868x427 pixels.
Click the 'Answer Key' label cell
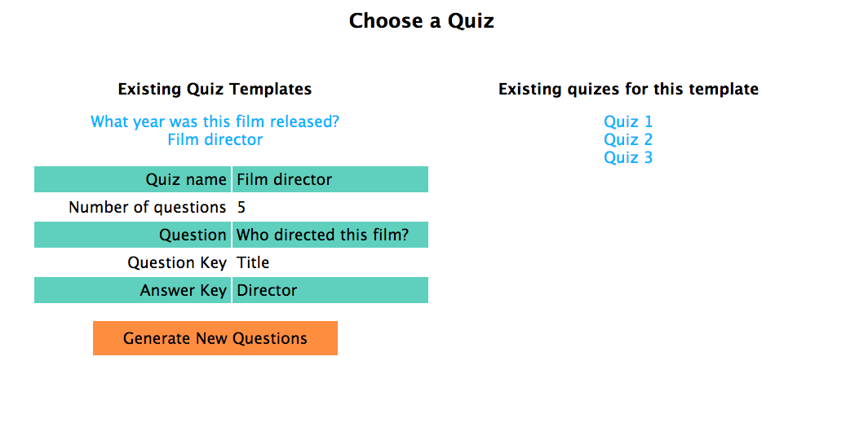(x=132, y=290)
